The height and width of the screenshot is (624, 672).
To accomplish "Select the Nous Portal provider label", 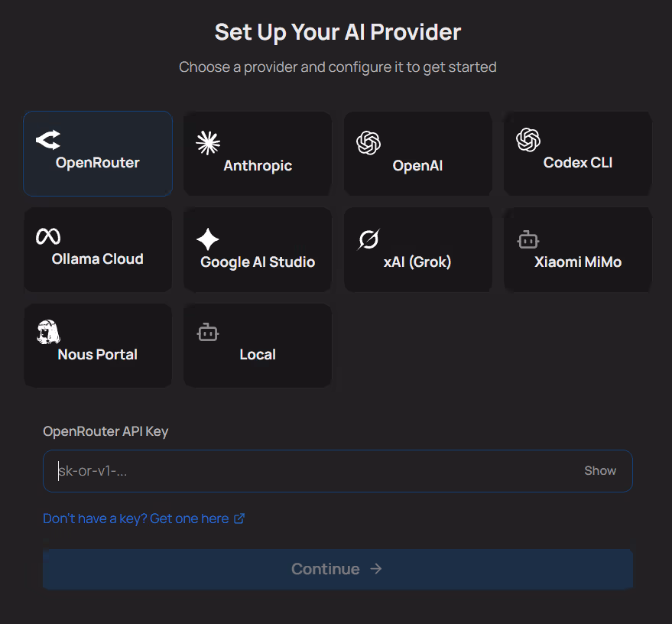I will click(x=98, y=354).
